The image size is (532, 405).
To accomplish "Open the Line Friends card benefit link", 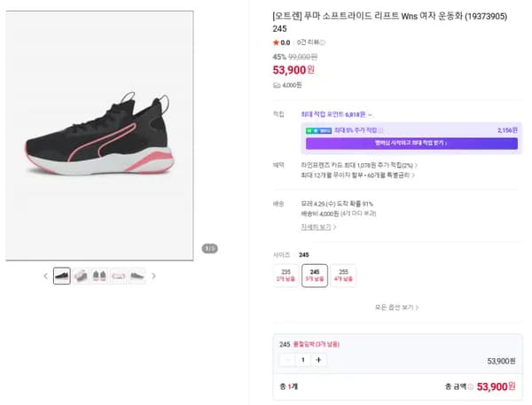I will point(359,165).
